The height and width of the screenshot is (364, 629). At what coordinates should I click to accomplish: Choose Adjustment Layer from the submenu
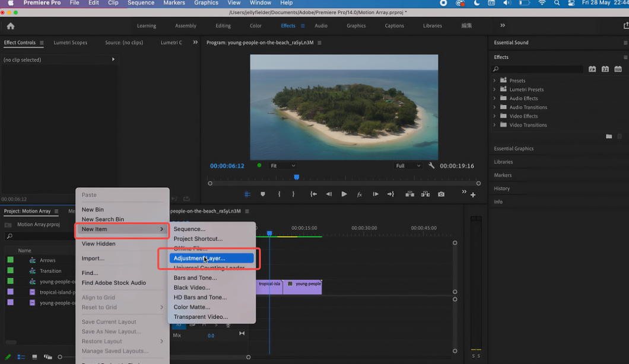(x=199, y=258)
